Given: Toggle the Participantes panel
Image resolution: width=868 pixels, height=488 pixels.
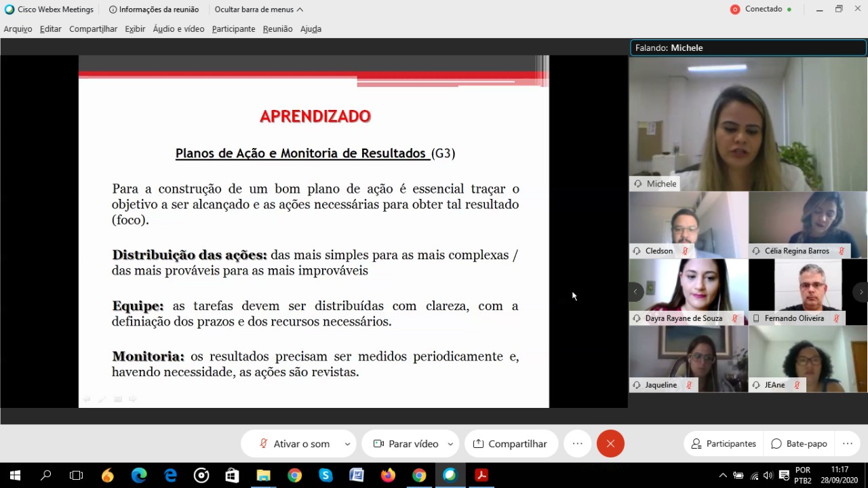Looking at the screenshot, I should tap(724, 444).
